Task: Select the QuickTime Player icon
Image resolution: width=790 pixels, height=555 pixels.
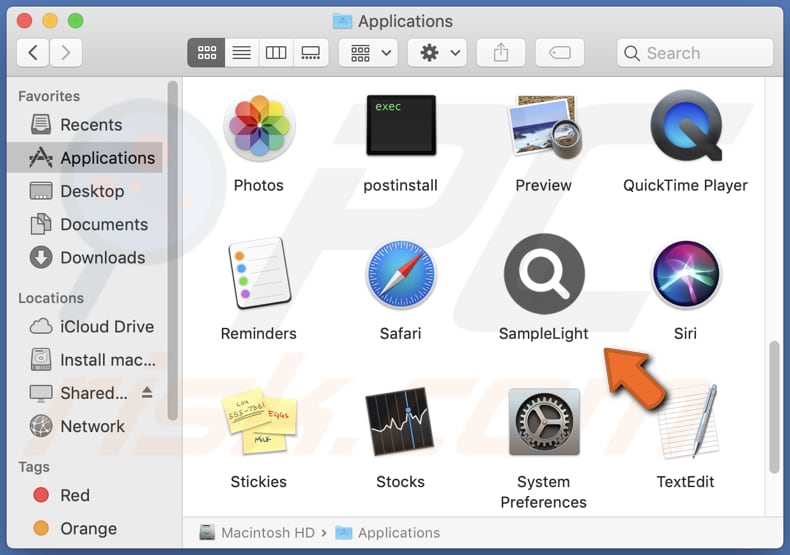Action: 685,127
